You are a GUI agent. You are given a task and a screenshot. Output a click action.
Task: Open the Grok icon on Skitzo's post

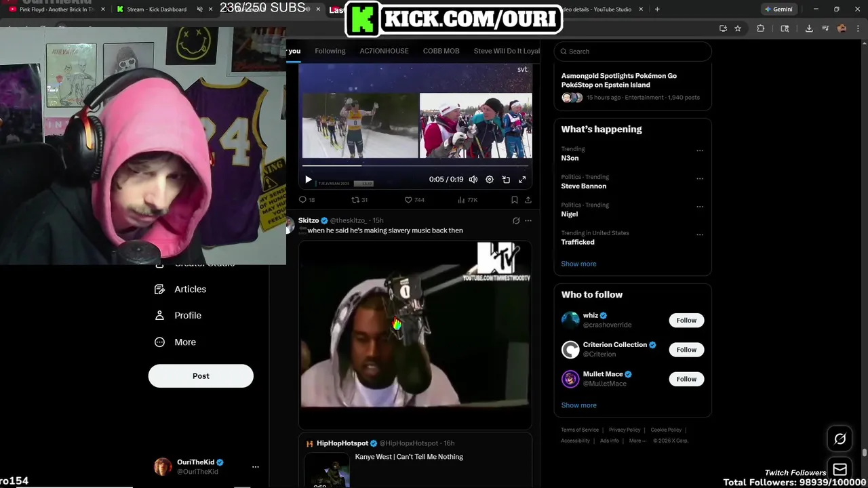tap(516, 221)
